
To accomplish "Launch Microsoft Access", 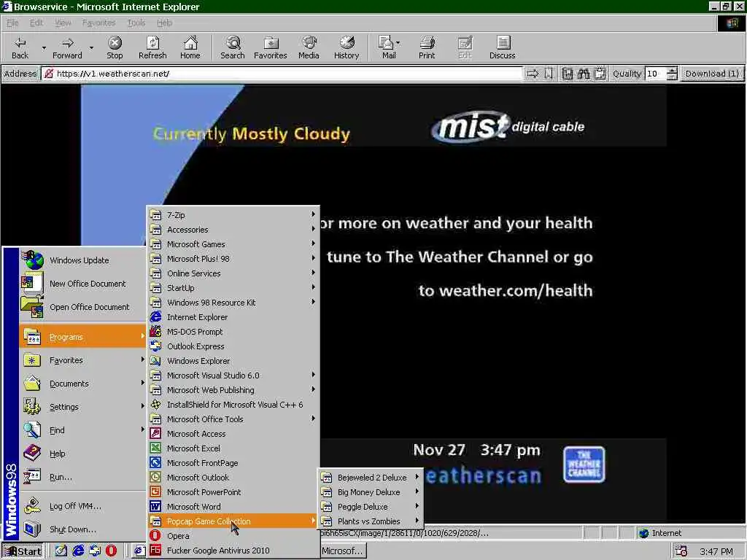I will point(233,434).
